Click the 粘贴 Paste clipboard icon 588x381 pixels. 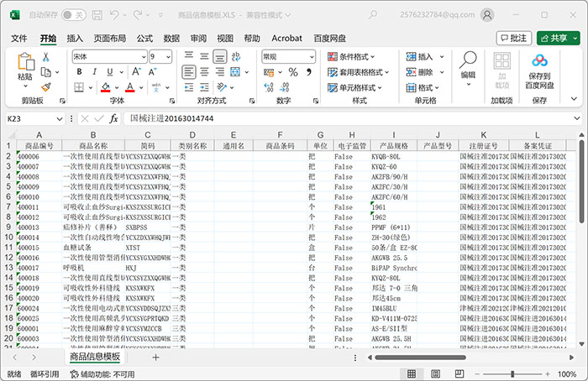pos(25,63)
